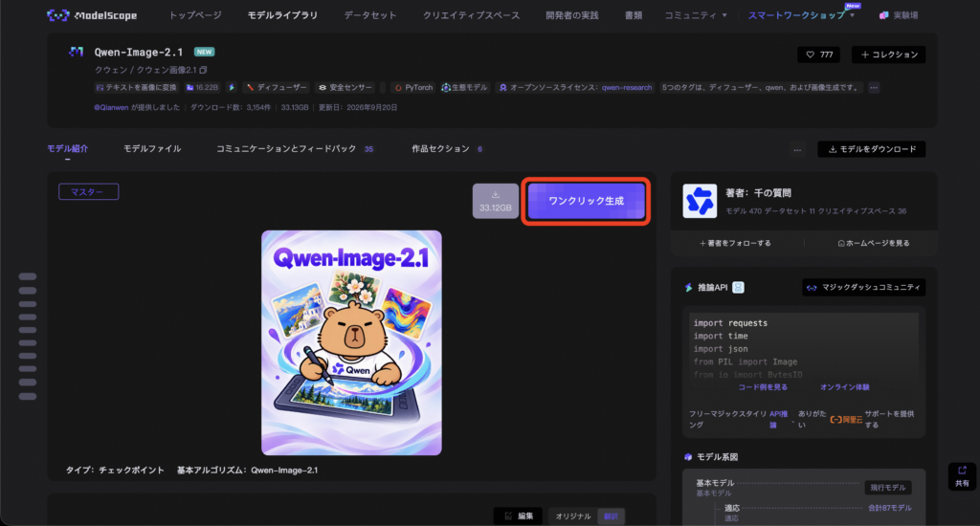Open マジックダッシュコミュニティ button

click(x=864, y=287)
